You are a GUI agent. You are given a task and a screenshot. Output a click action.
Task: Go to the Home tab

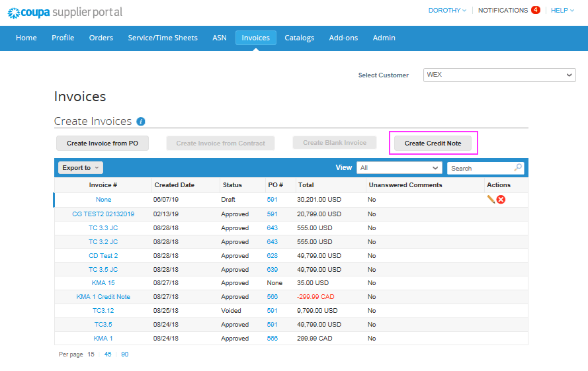pyautogui.click(x=26, y=38)
